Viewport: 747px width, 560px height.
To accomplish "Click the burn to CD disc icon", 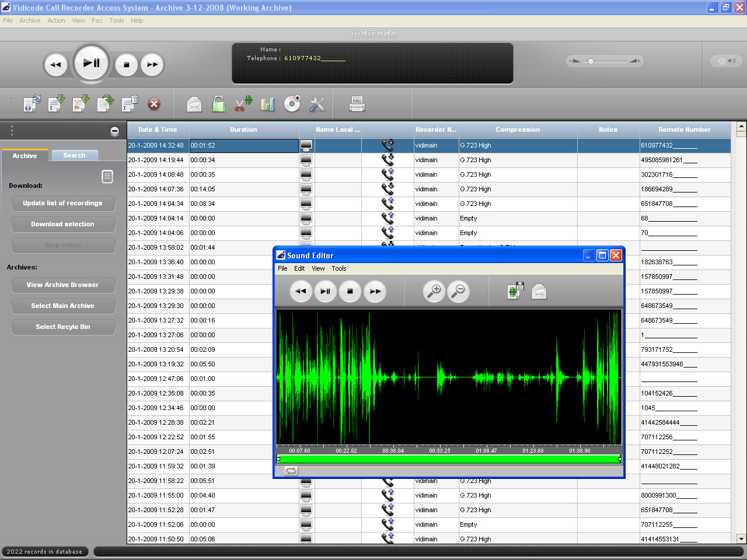I will [x=292, y=104].
